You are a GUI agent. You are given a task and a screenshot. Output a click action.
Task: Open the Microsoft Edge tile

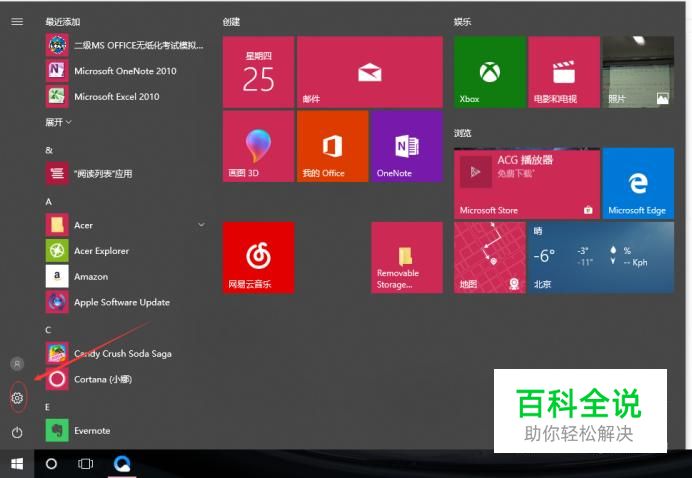[638, 183]
